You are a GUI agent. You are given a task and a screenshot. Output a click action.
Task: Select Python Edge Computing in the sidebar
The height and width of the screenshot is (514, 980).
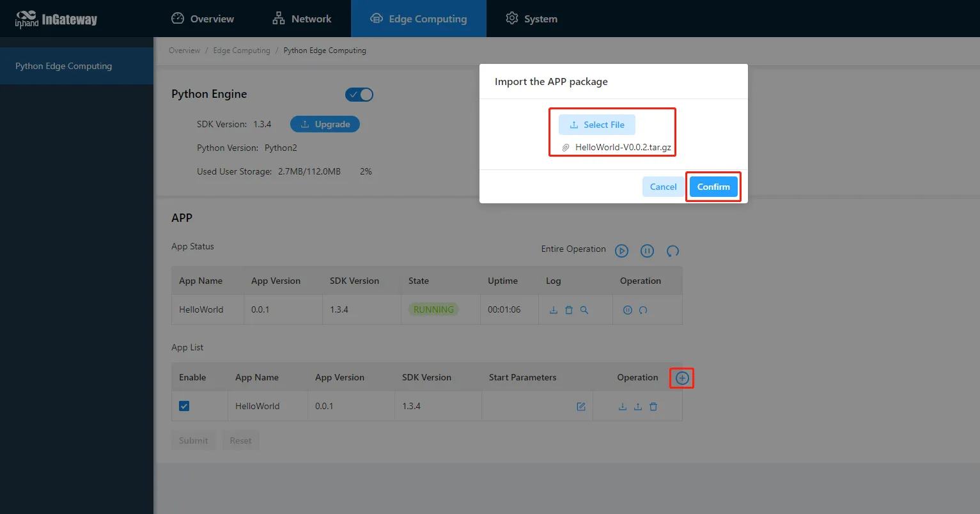[77, 66]
